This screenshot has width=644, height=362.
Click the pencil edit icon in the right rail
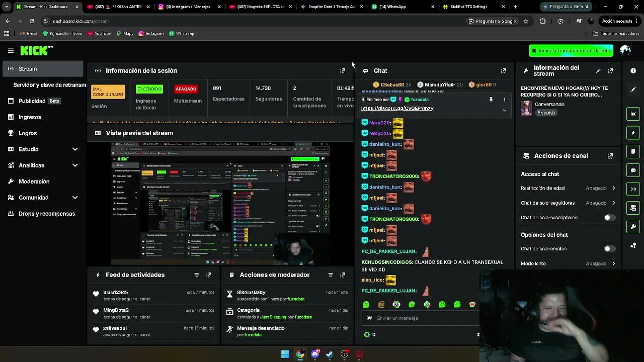(x=633, y=89)
